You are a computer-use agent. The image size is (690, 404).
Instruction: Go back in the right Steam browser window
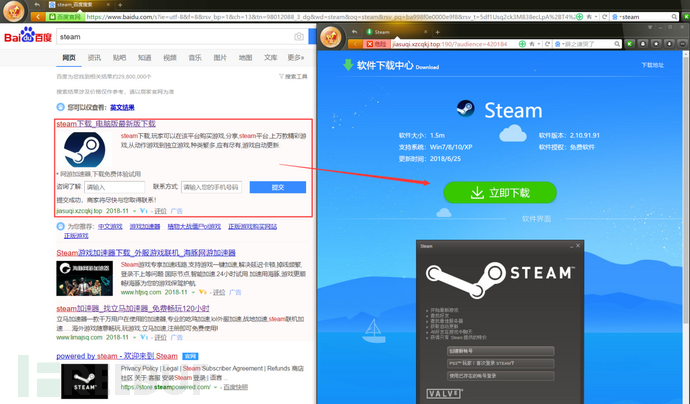click(355, 44)
